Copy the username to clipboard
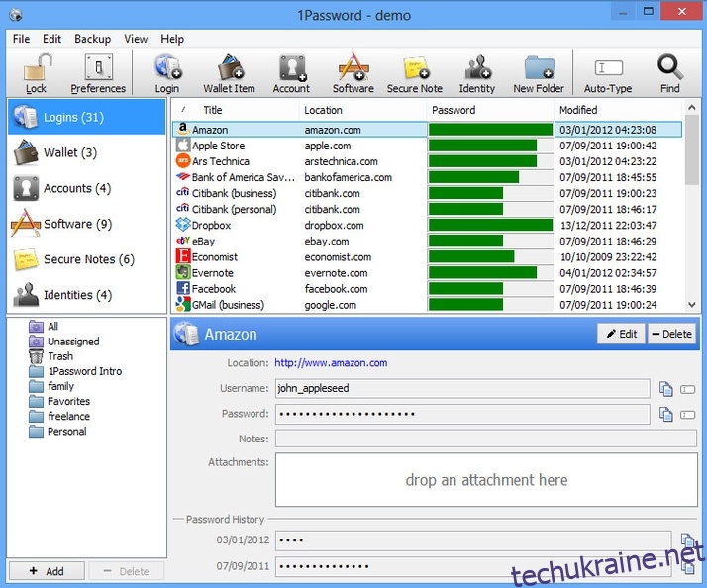Viewport: 707px width, 588px height. [666, 389]
